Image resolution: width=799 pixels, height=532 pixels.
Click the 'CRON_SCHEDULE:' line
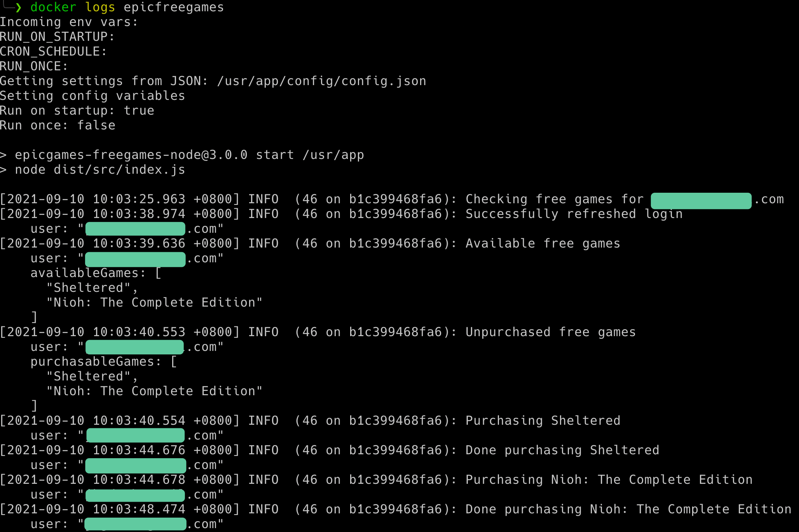pos(53,52)
